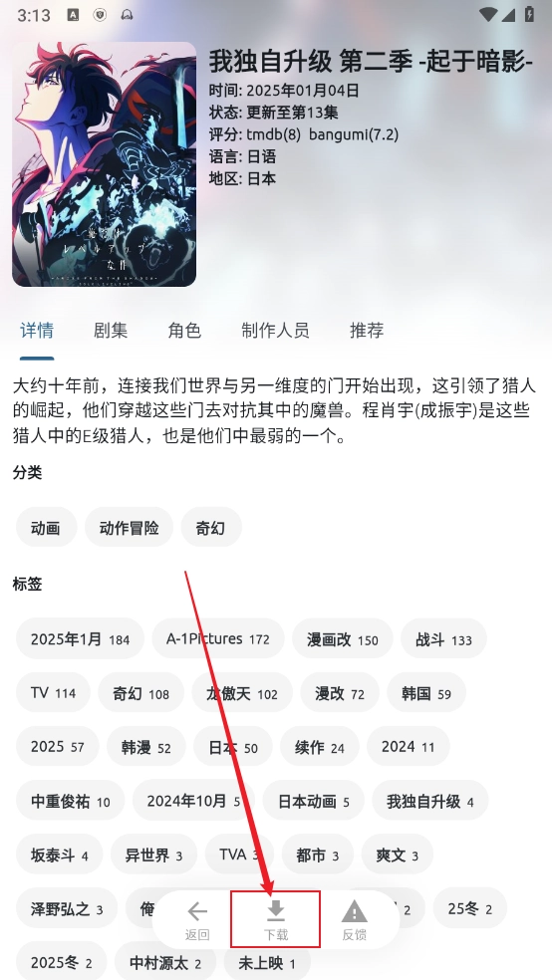Tap the 动画 category chip
This screenshot has width=552, height=980.
(46, 528)
